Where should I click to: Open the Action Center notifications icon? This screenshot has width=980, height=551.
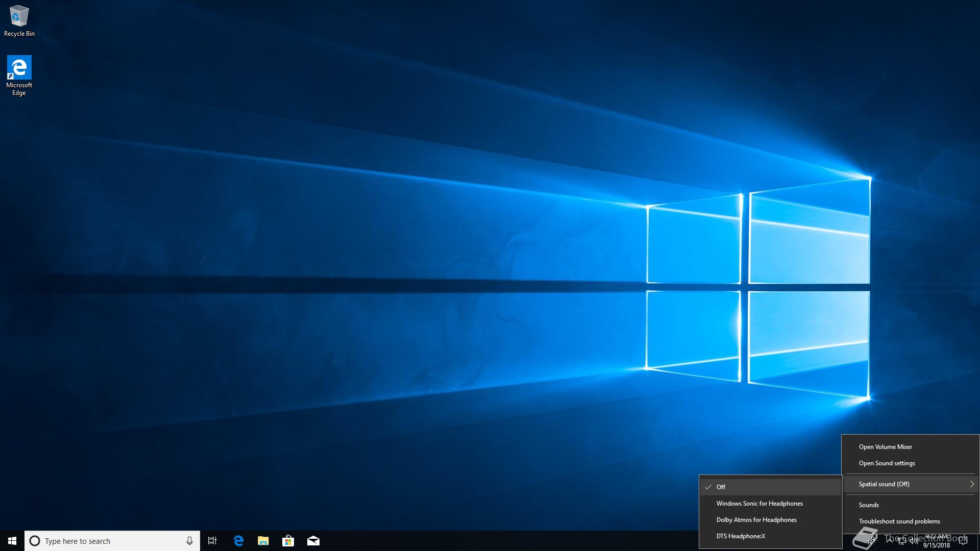[963, 541]
